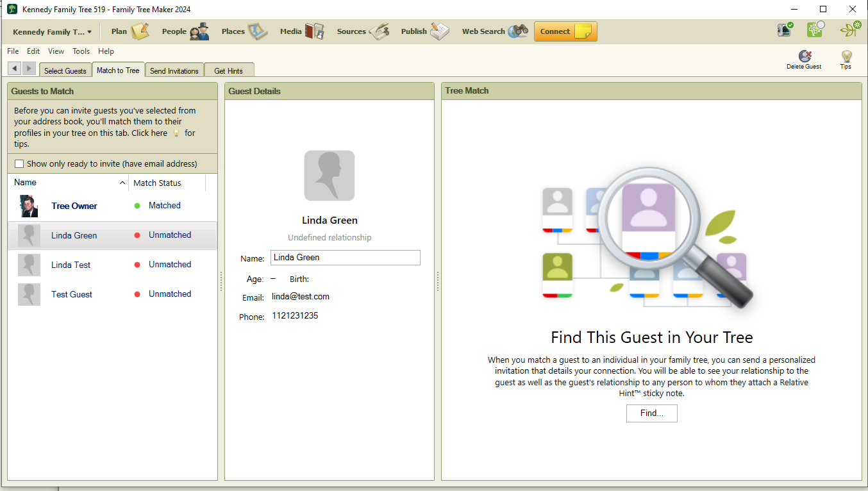Open the Sources workspace icon
This screenshot has width=868, height=491.
pos(379,31)
